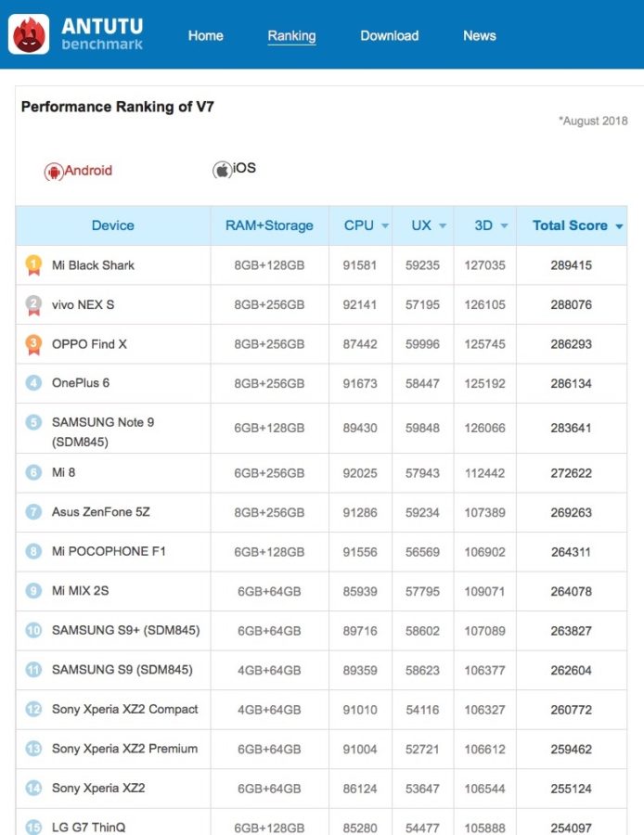Click rank 13 badge beside Xperia XZ2 Premium
Viewport: 644px width, 835px height.
pos(33,749)
